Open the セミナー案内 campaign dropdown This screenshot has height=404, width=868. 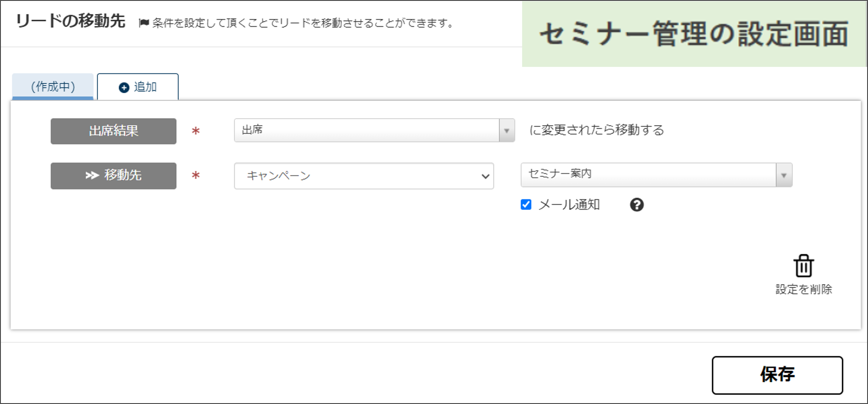coord(656,175)
